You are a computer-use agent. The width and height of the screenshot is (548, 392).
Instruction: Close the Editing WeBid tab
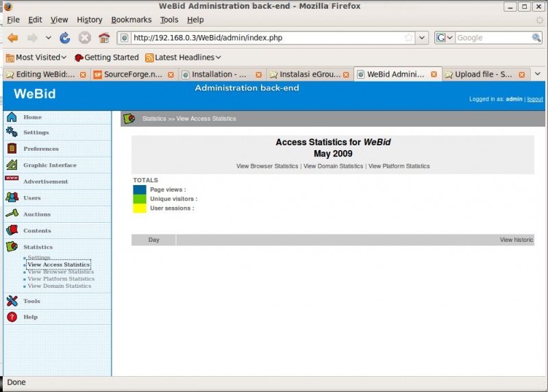pos(83,74)
